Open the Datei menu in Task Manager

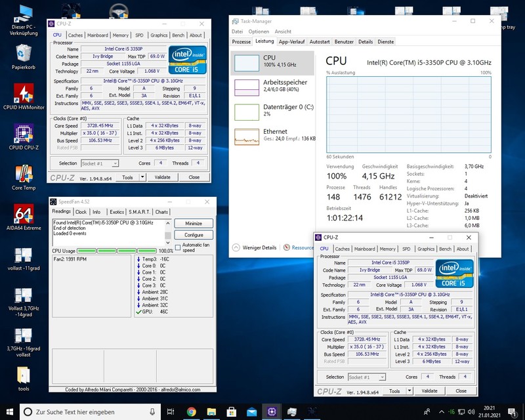pos(237,31)
